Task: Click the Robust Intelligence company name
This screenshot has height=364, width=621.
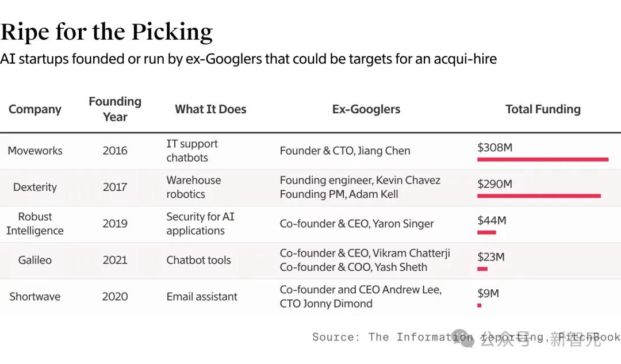Action: coord(35,224)
